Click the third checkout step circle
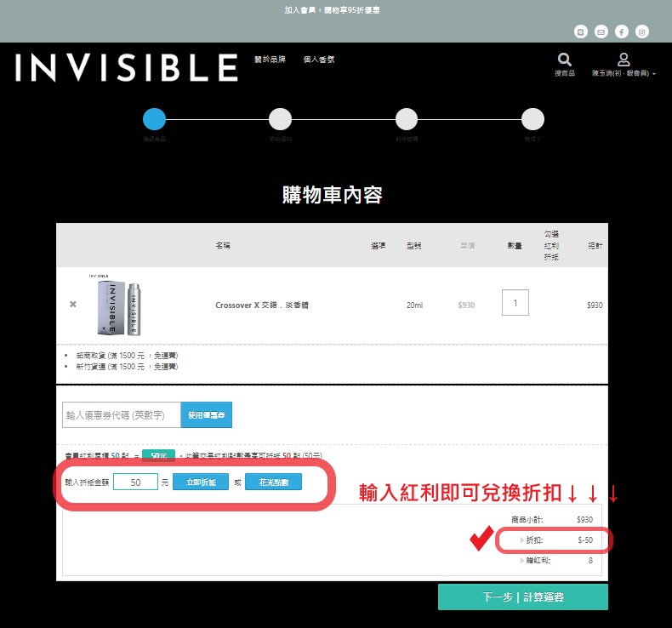Screen dimensions: 672x628 click(x=407, y=119)
